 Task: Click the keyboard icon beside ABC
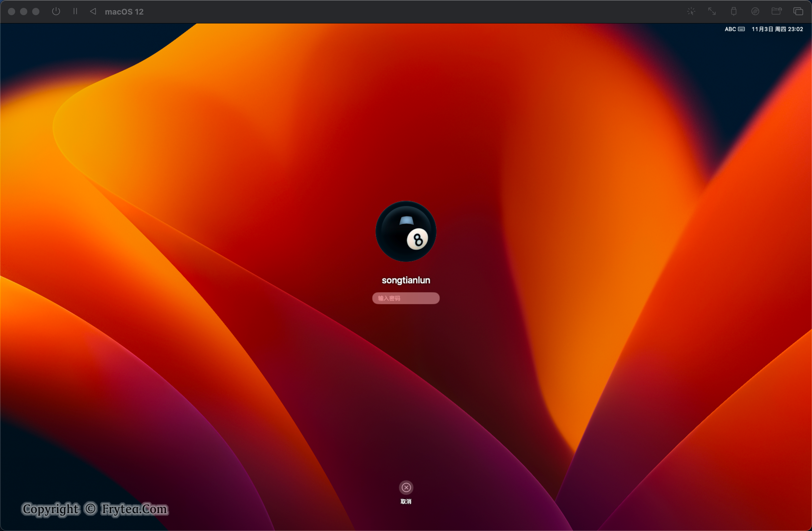(x=741, y=29)
